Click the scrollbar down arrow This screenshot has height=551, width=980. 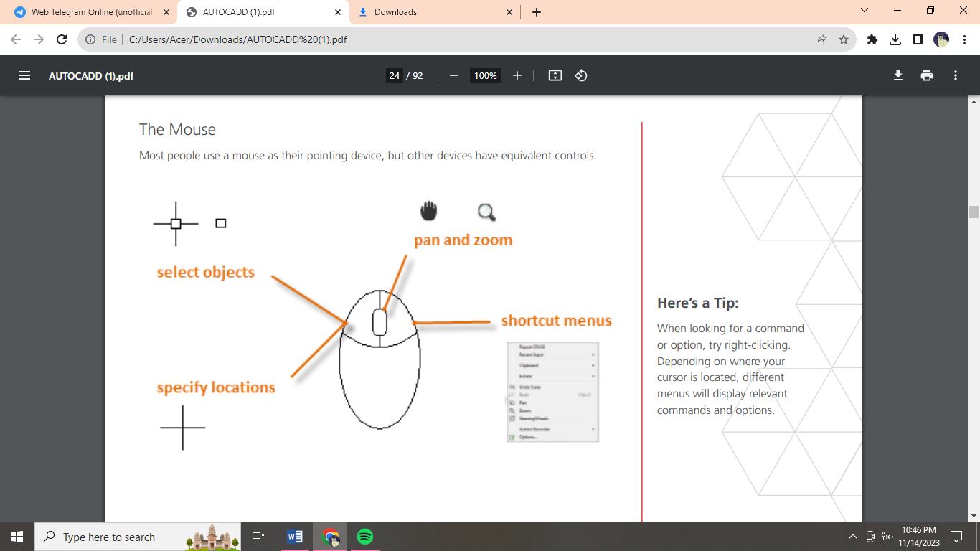pyautogui.click(x=974, y=516)
